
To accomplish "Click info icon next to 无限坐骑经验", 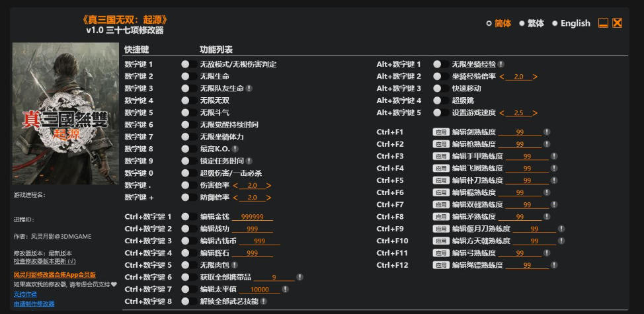I will (x=501, y=64).
